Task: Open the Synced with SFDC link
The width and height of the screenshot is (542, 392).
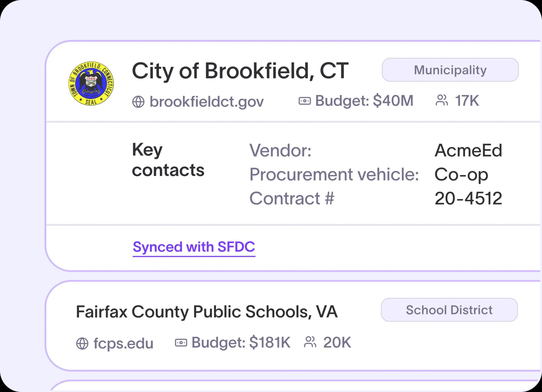Action: 194,247
